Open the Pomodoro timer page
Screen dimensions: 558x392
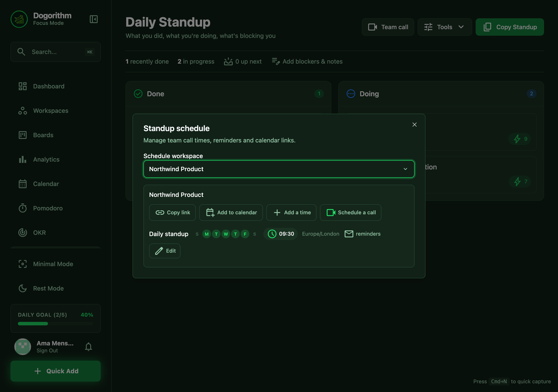56,208
